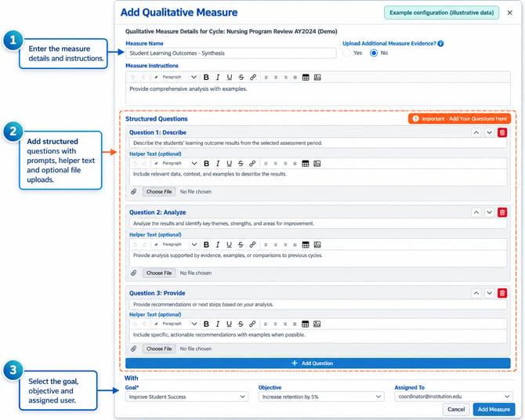Apply italic in Question 1 helper text

218,164
